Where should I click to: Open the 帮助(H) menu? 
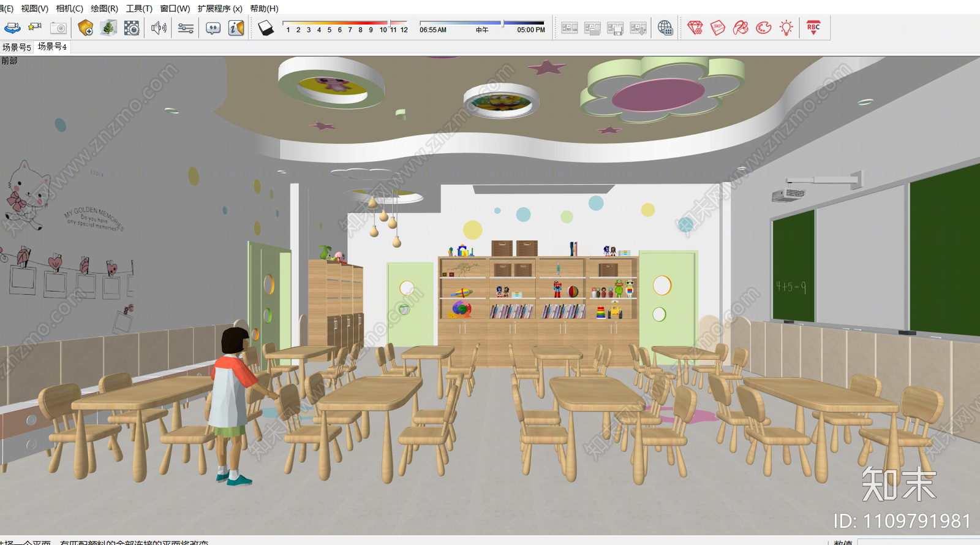point(264,9)
